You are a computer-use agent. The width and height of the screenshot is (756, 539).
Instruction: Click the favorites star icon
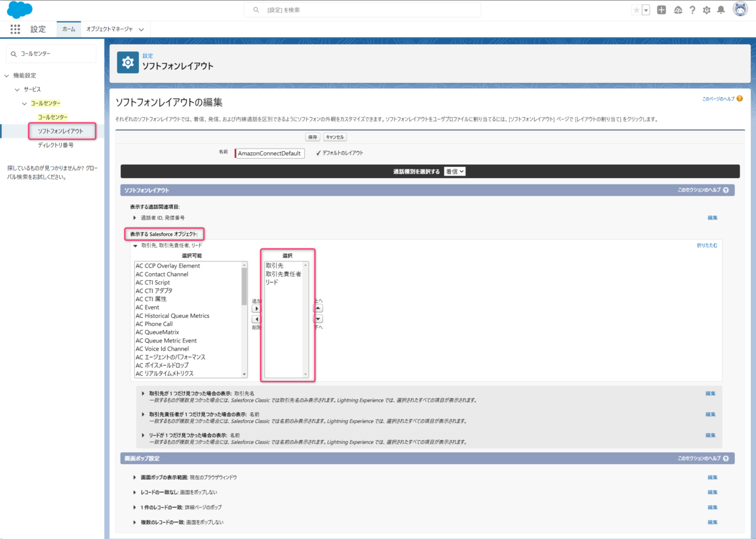click(636, 10)
